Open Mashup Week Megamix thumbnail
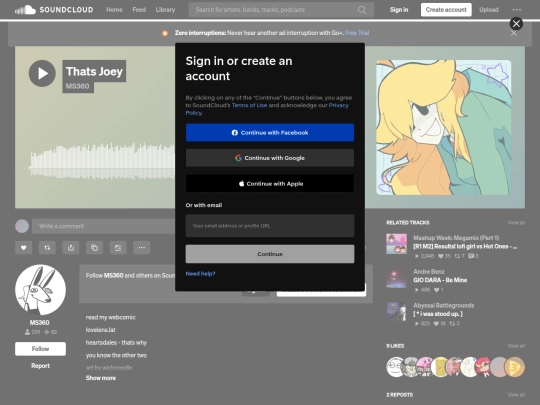The width and height of the screenshot is (540, 405). point(396,244)
